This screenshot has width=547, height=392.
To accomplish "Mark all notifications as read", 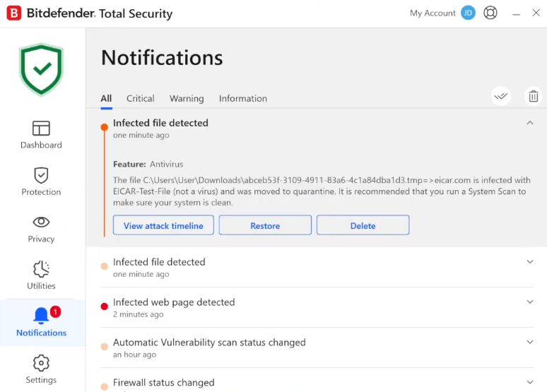I will [x=501, y=96].
